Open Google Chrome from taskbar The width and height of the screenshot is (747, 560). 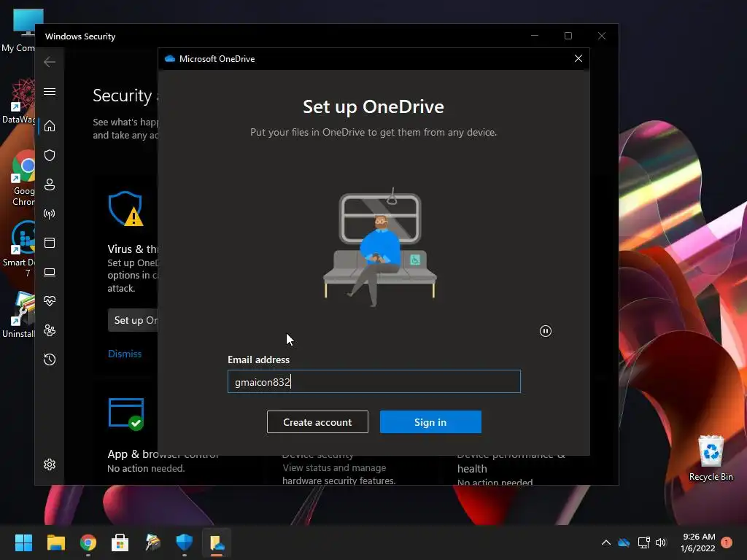click(x=88, y=542)
